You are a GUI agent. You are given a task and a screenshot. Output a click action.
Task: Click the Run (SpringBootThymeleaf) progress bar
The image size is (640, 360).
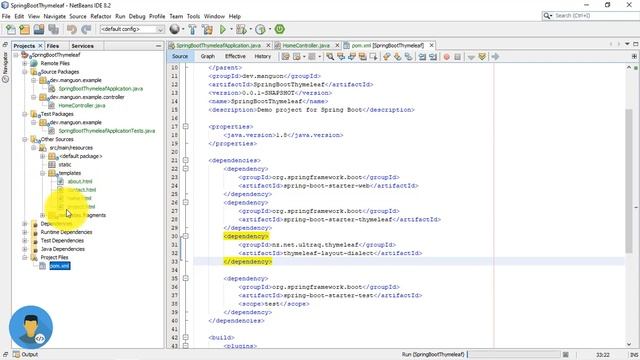(514, 354)
